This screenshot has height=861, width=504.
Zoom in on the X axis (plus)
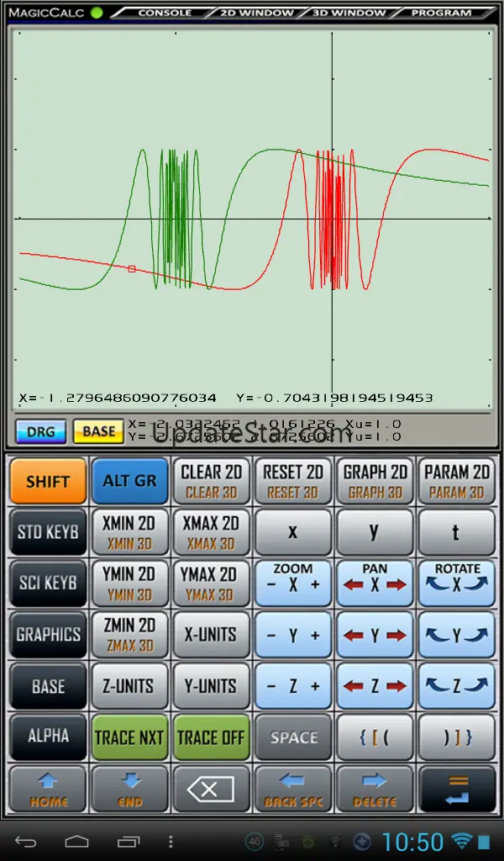pos(315,585)
